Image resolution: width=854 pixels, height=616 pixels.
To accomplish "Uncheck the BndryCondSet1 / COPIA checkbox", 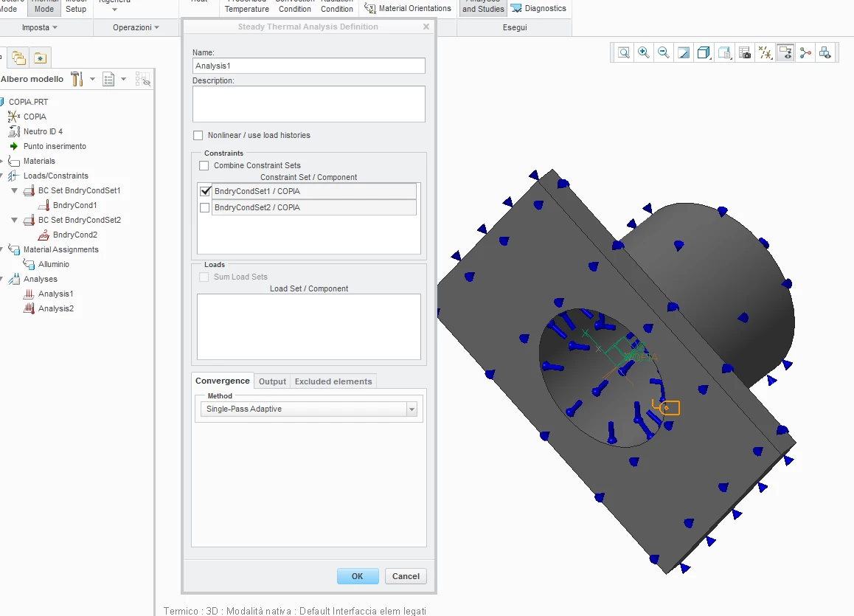I will tap(205, 191).
